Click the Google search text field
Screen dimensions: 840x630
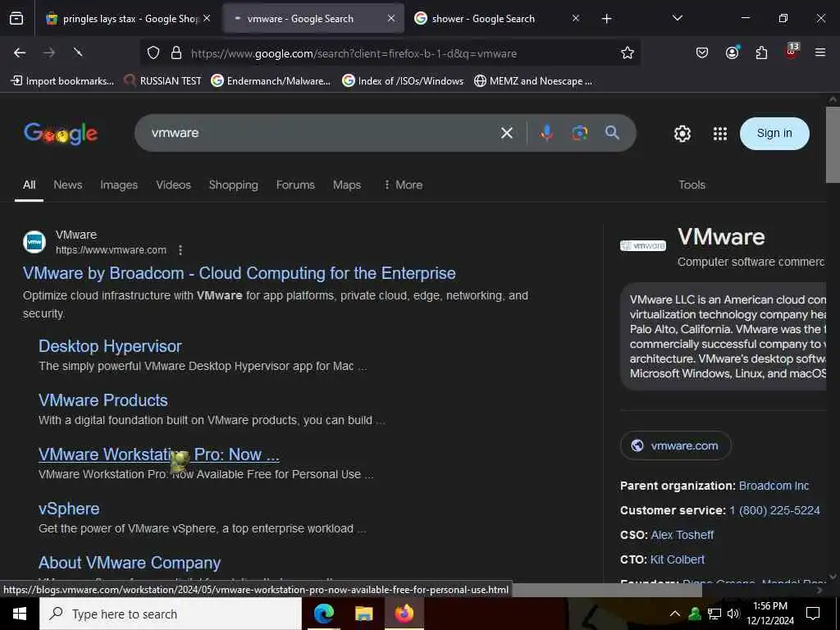point(322,133)
